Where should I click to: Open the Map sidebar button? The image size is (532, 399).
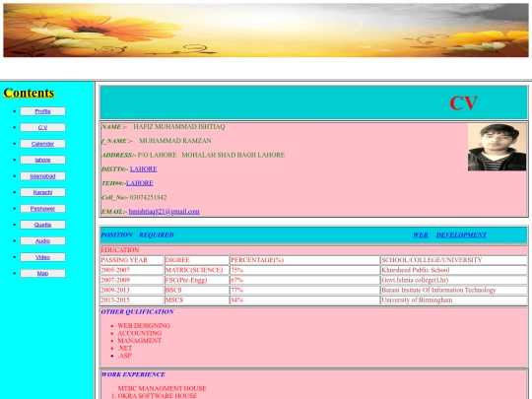point(42,274)
